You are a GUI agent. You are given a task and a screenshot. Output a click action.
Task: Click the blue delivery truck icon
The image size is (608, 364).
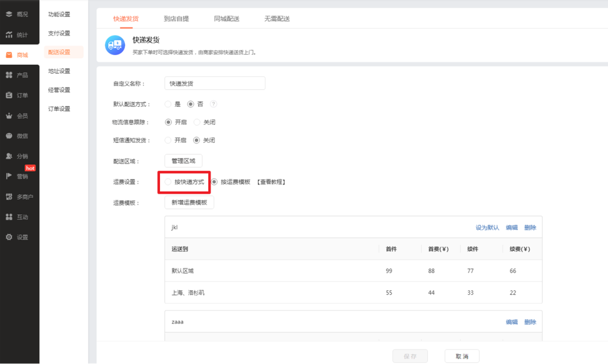115,46
